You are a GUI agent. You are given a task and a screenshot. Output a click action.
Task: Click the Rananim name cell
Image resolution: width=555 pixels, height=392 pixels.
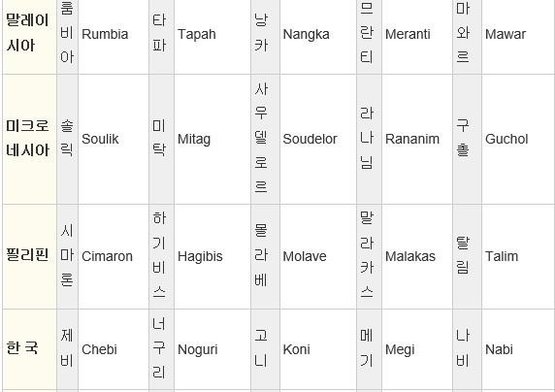pos(417,139)
